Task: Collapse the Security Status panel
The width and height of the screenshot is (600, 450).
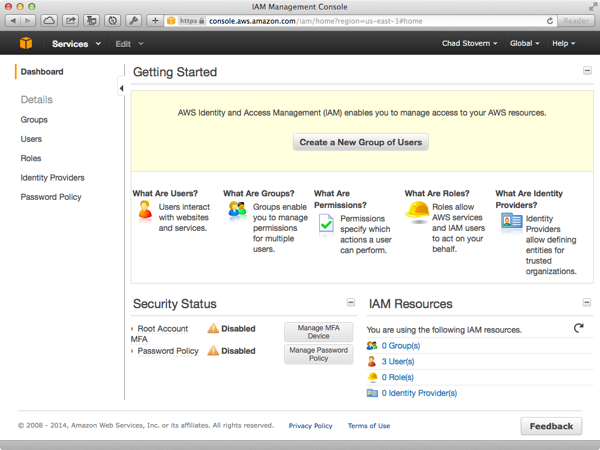Action: [x=351, y=302]
